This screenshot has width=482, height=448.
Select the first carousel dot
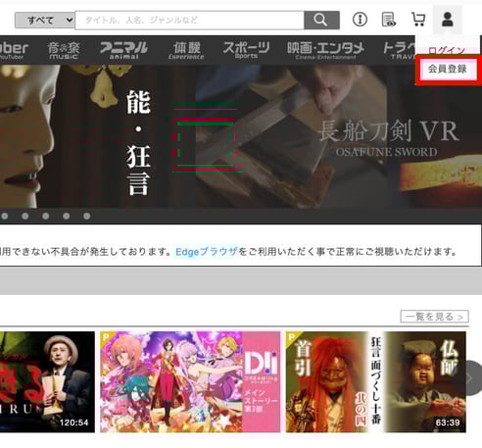pyautogui.click(x=5, y=216)
